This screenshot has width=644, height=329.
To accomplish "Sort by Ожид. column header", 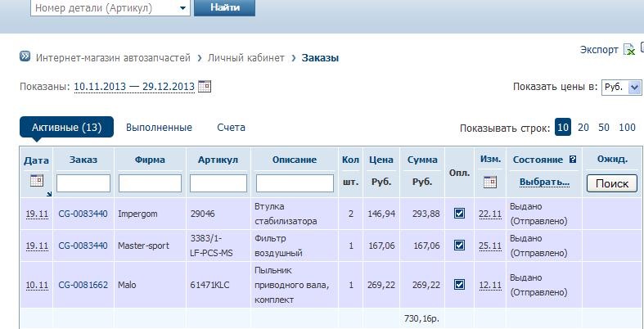I will pos(612,160).
